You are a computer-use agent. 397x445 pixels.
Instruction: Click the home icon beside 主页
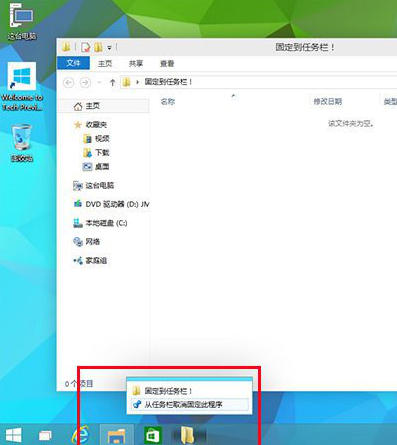[x=78, y=106]
